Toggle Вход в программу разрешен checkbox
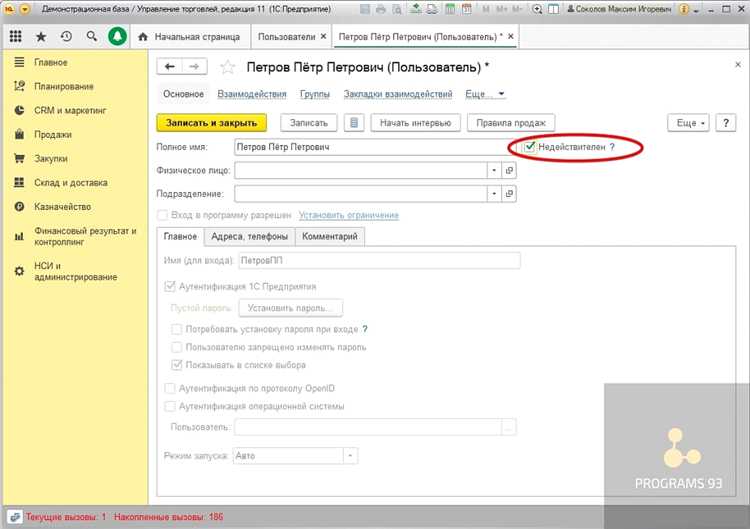This screenshot has width=750, height=529. tap(163, 215)
